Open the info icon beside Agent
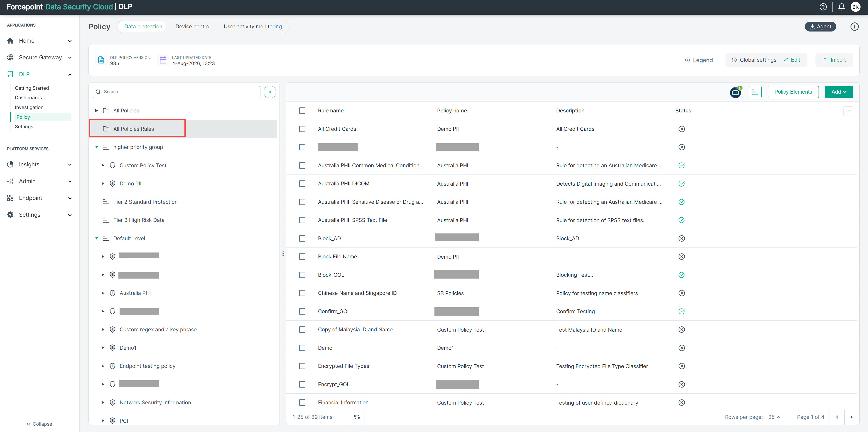Screen dimensions: 868x432 [x=854, y=27]
